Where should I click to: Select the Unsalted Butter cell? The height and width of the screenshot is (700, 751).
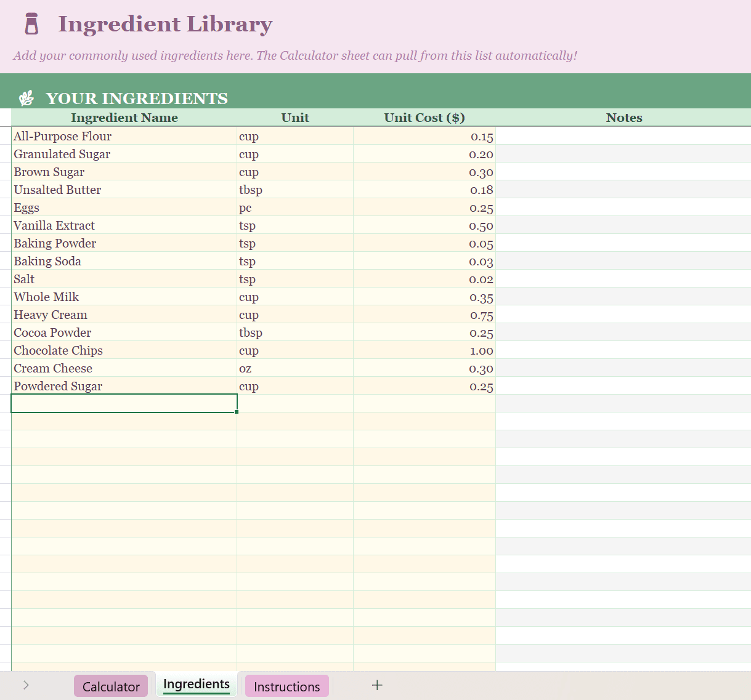point(124,190)
